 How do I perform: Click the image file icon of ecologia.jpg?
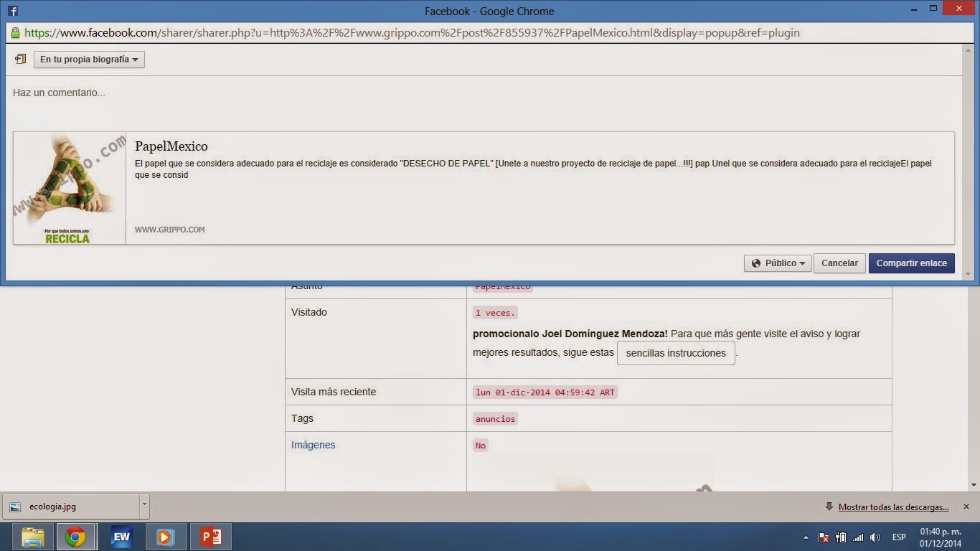click(x=15, y=507)
